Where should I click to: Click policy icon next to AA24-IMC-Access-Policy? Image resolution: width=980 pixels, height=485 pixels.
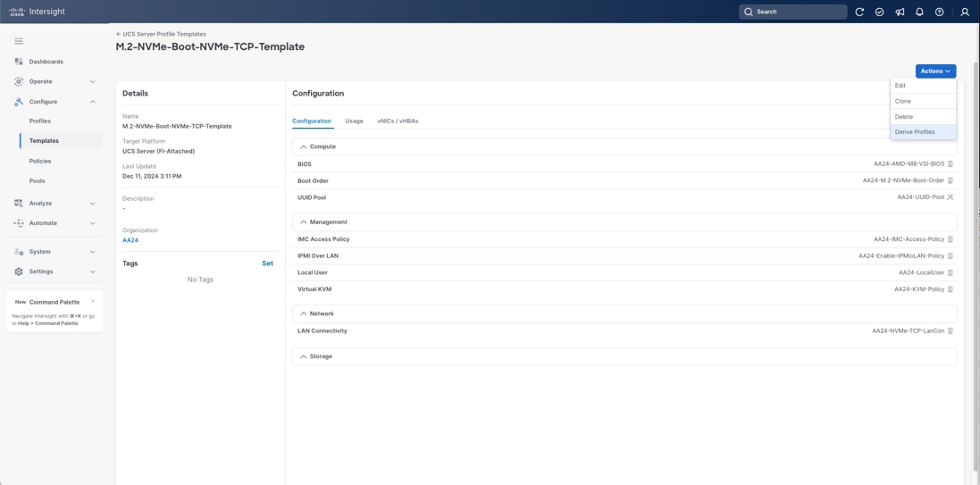[x=950, y=238]
